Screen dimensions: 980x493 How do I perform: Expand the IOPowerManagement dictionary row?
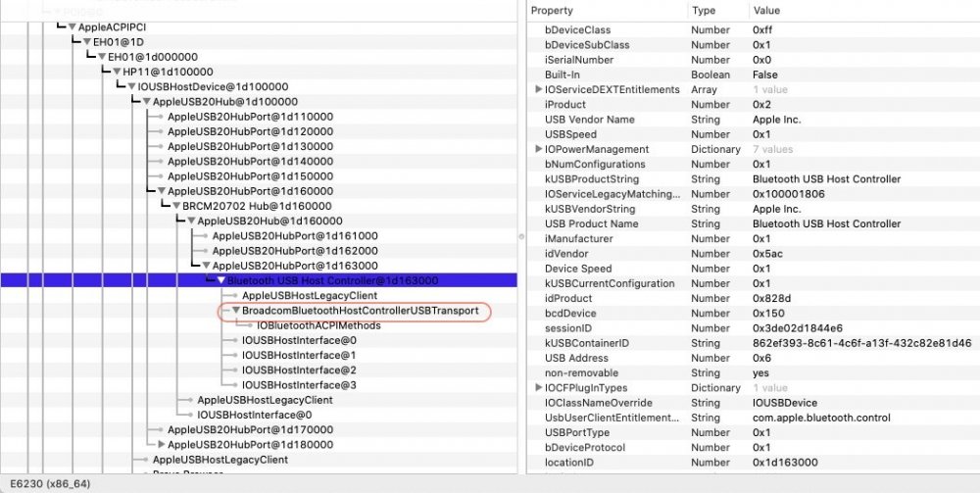pyautogui.click(x=538, y=149)
